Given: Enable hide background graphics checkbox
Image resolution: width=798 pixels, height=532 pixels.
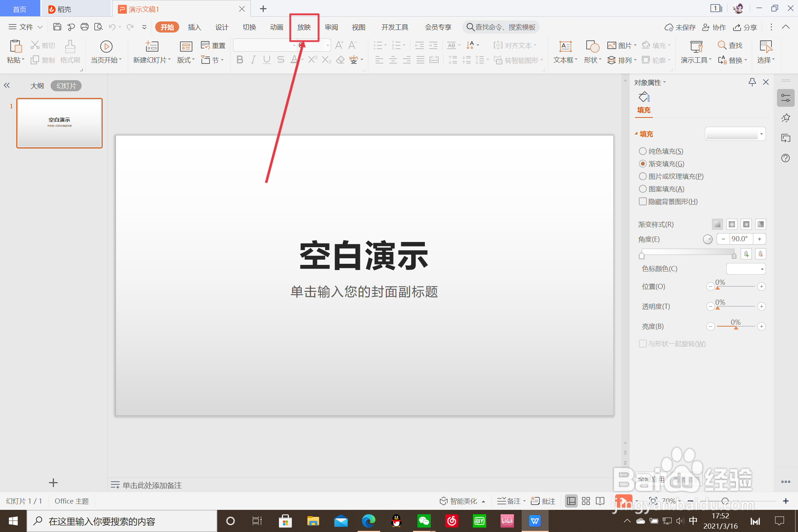Looking at the screenshot, I should click(643, 201).
